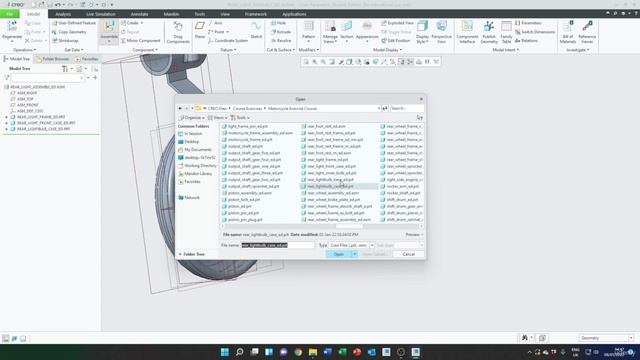
Task: Switch to the Annotate ribbon tab
Action: [x=139, y=14]
